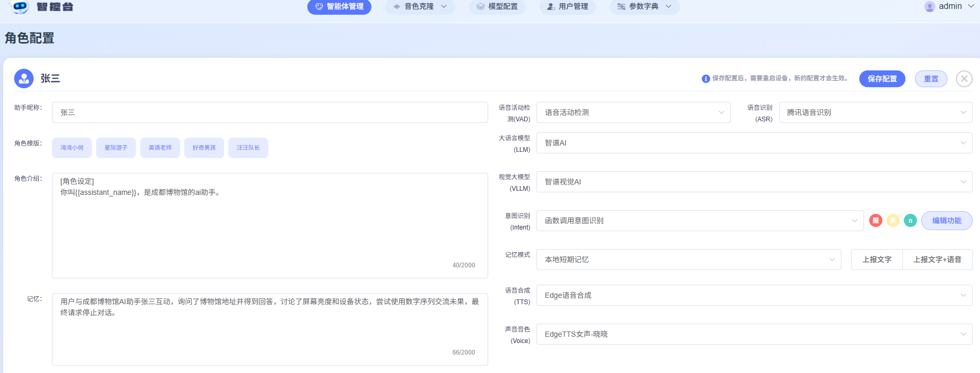
Task: Open the 语音识别 (ASR) dropdown
Action: click(875, 112)
